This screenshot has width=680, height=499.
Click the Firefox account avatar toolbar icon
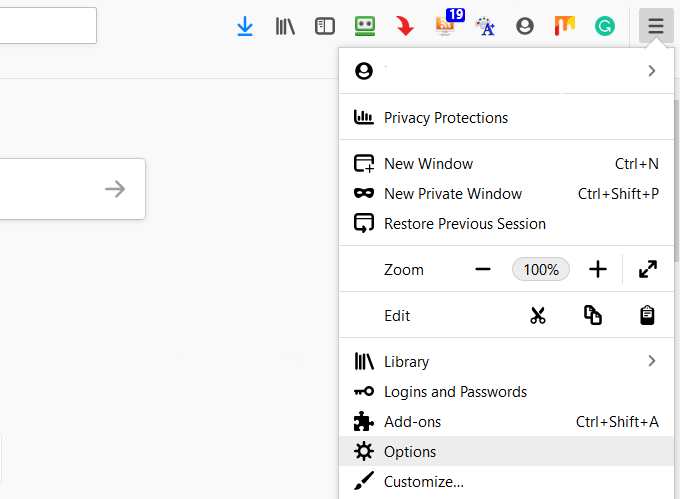tap(525, 26)
